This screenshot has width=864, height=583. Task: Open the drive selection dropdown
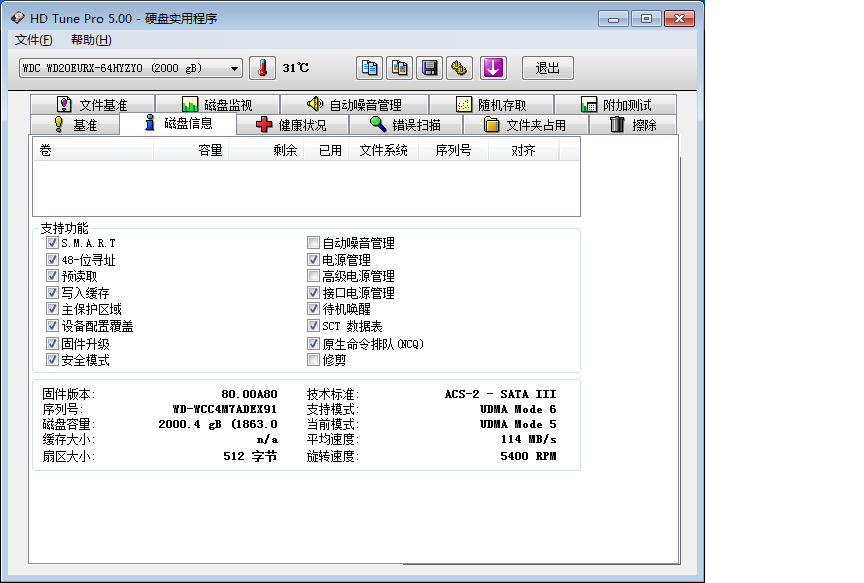click(131, 68)
